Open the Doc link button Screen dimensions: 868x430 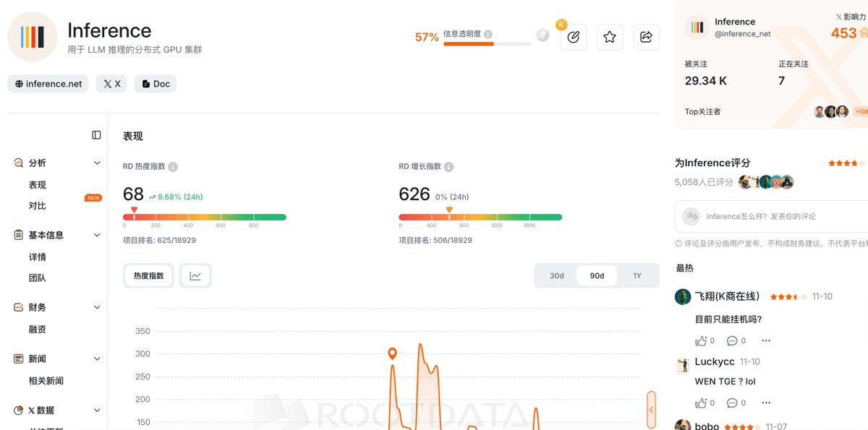[x=156, y=84]
